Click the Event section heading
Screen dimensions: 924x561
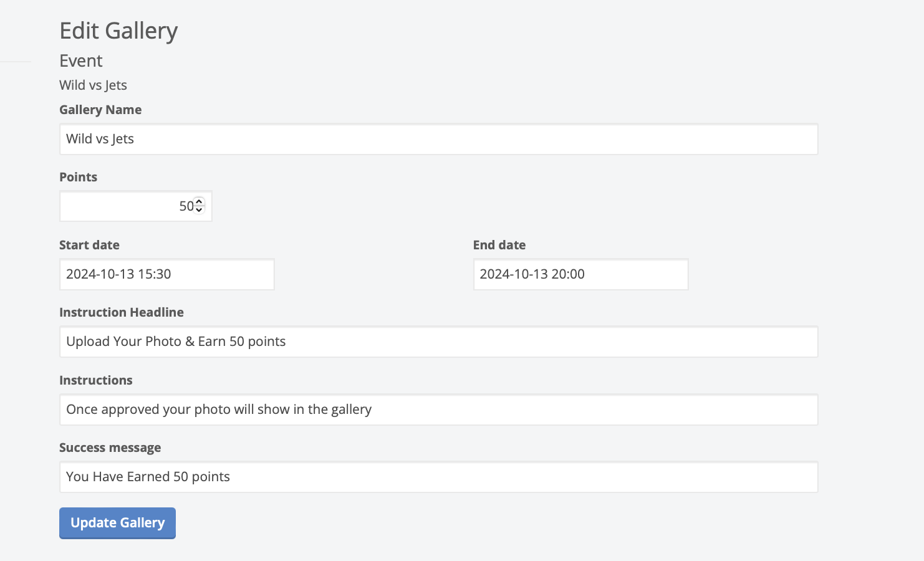pos(80,61)
